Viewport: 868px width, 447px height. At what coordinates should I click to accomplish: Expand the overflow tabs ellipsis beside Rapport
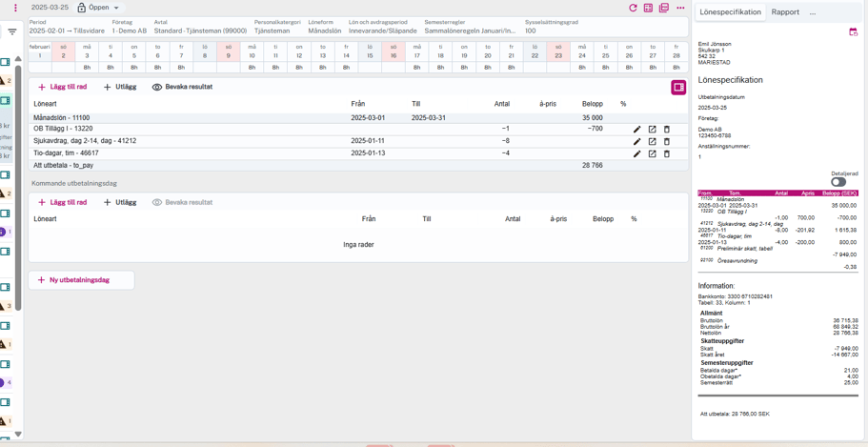point(813,12)
